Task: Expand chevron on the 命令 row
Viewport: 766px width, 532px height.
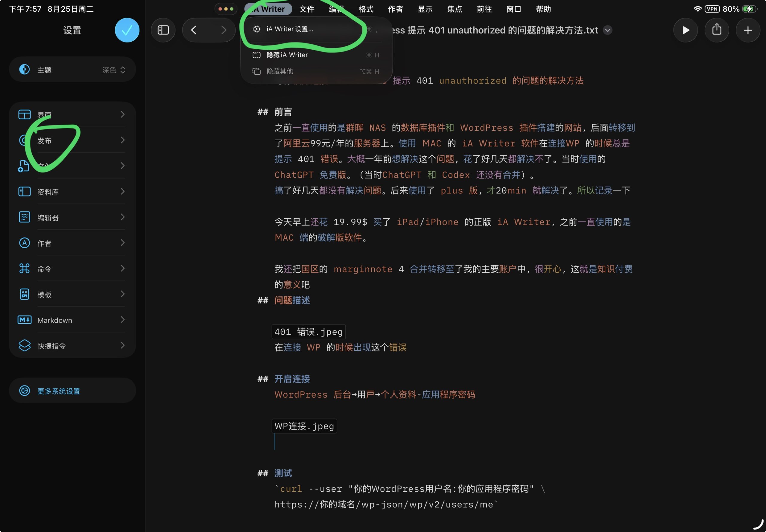Action: tap(123, 268)
